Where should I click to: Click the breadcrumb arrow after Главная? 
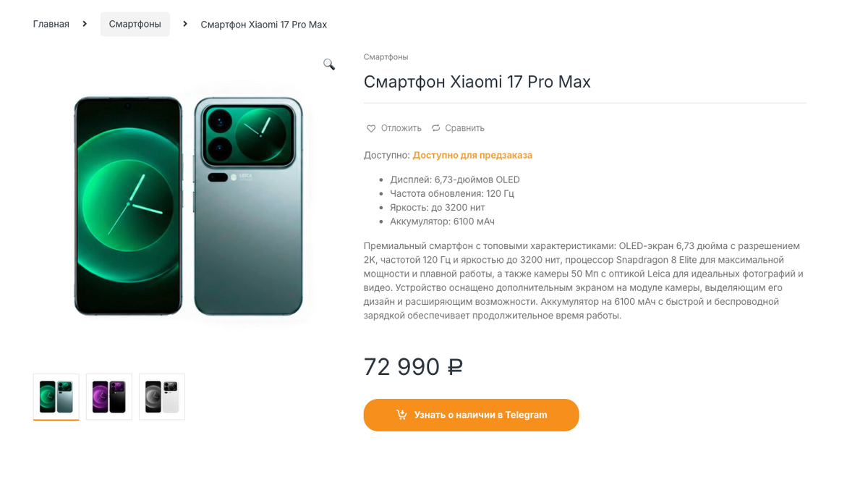(x=85, y=23)
